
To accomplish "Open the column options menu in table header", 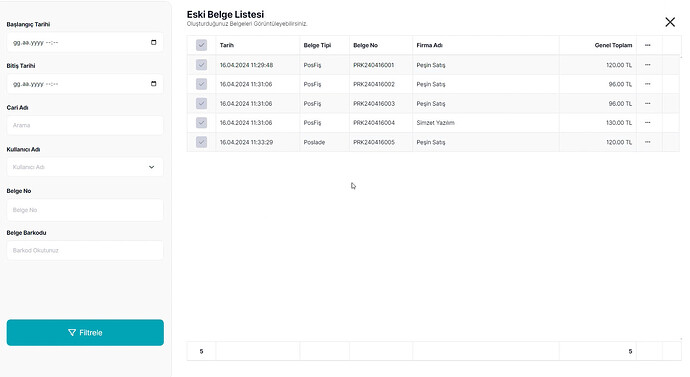I will (x=647, y=45).
